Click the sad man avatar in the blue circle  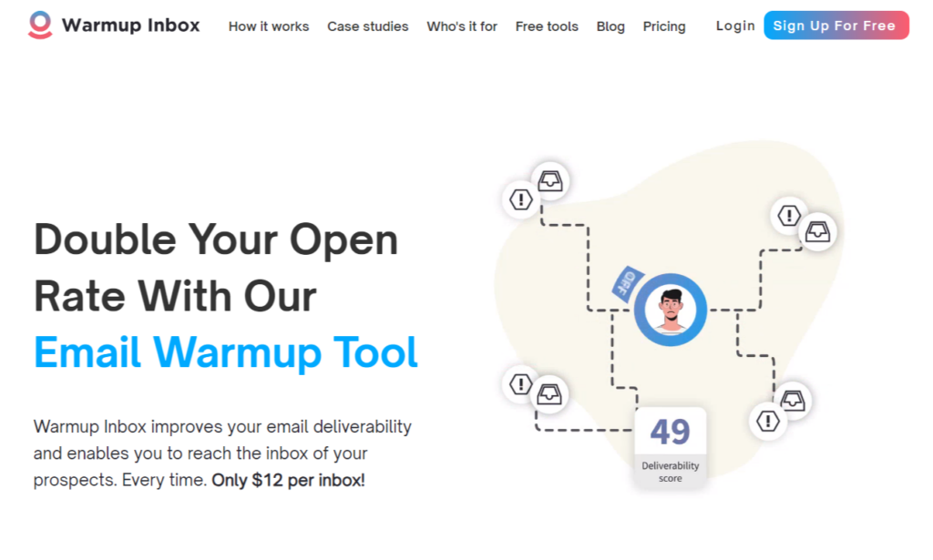click(x=671, y=309)
